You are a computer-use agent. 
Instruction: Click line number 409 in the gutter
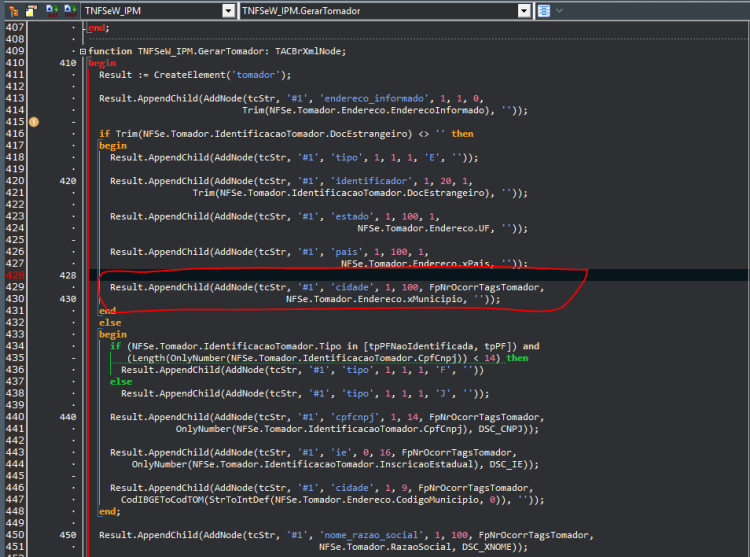click(15, 51)
